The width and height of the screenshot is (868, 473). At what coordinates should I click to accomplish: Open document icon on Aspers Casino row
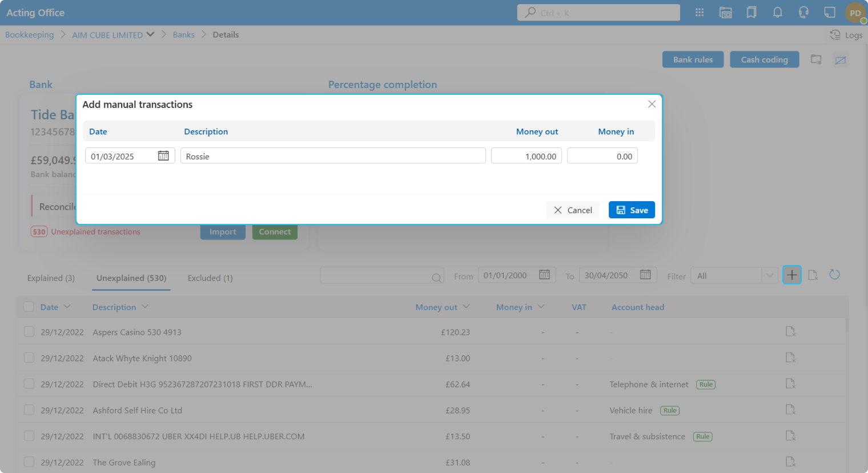[790, 332]
